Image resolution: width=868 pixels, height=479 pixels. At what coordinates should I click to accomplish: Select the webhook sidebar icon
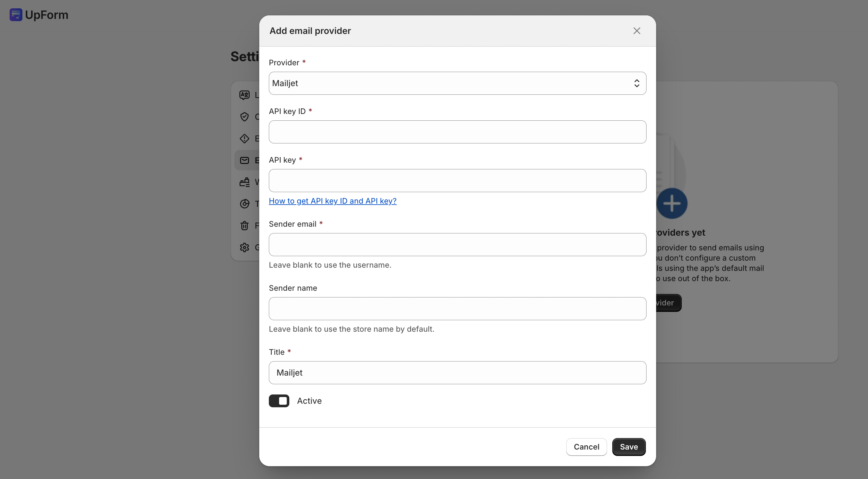244,182
